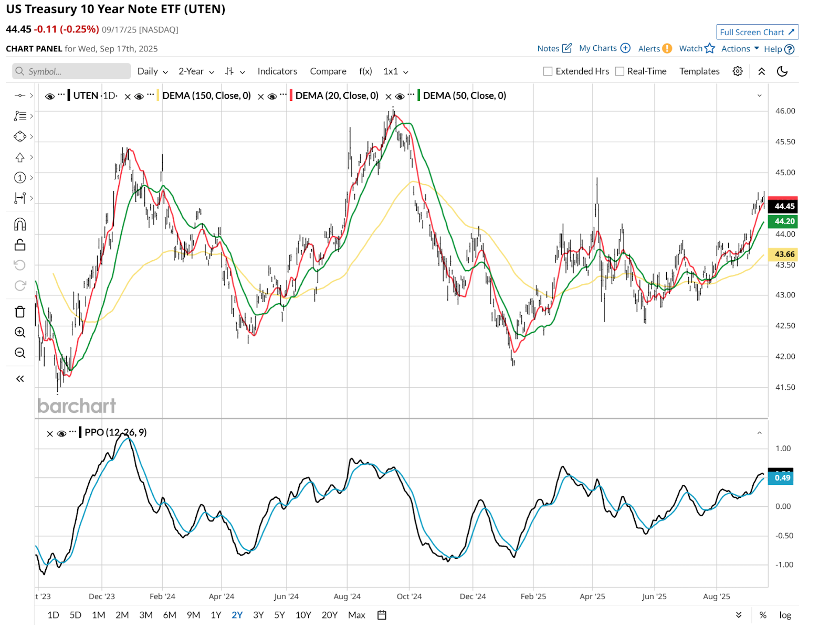
Task: Open the 1x1 grid layout dropdown
Action: (396, 71)
